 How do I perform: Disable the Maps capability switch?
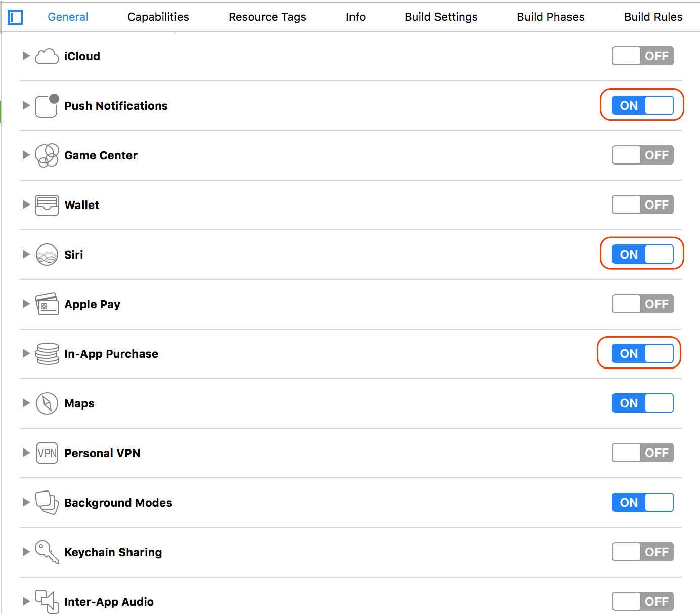643,403
